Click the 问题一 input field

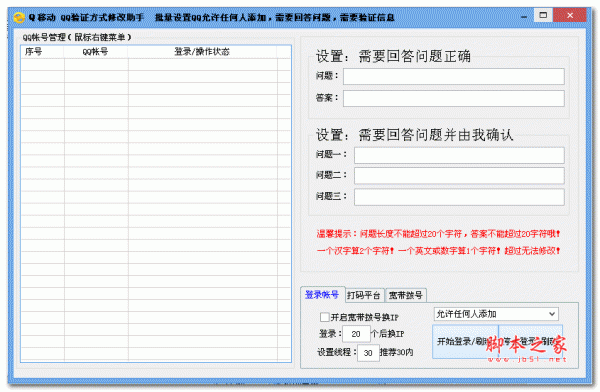point(459,155)
